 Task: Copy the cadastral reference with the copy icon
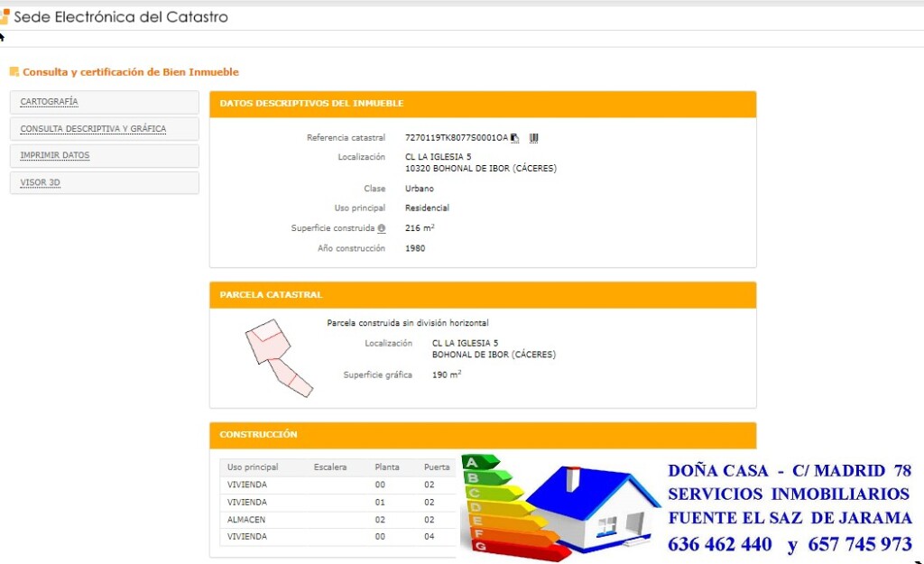click(514, 138)
